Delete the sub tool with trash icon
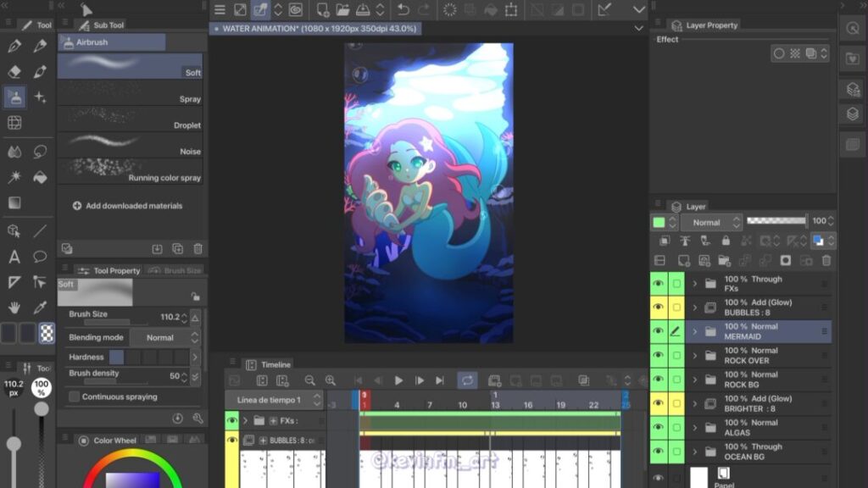 (x=198, y=249)
